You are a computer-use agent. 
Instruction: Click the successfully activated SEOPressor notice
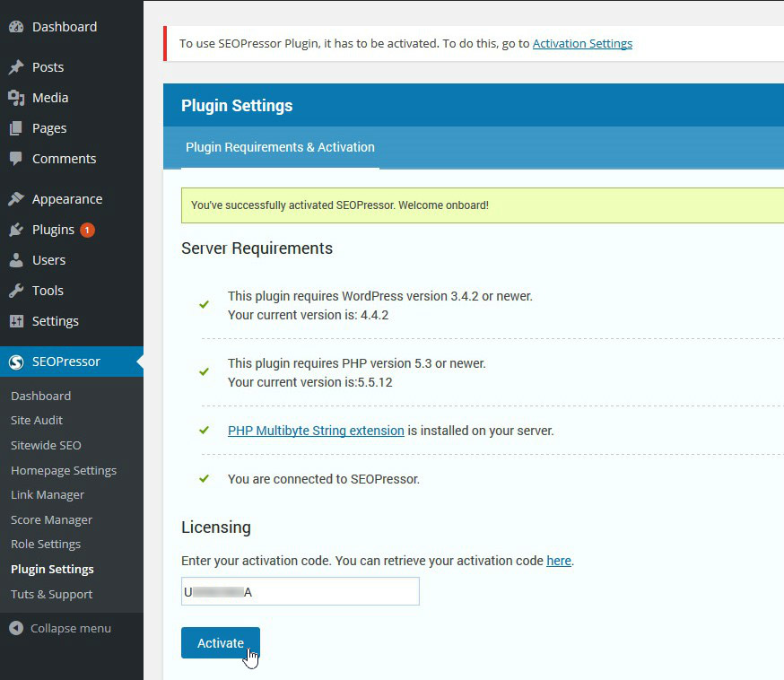pos(483,205)
